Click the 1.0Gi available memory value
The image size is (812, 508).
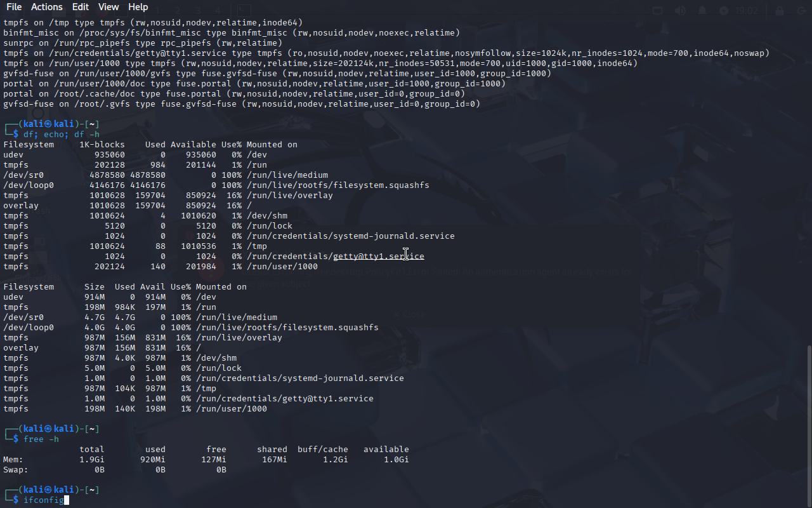(x=396, y=460)
